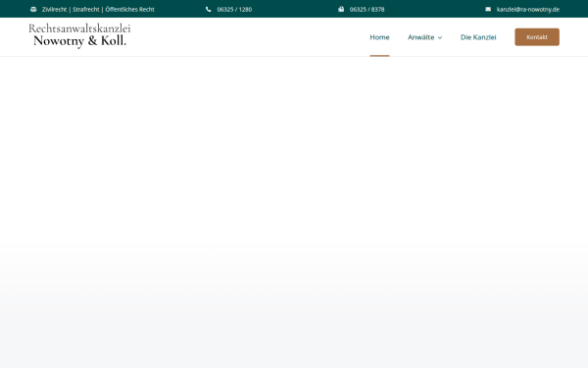Click the envelope email icon
Image resolution: width=588 pixels, height=368 pixels.
point(488,9)
